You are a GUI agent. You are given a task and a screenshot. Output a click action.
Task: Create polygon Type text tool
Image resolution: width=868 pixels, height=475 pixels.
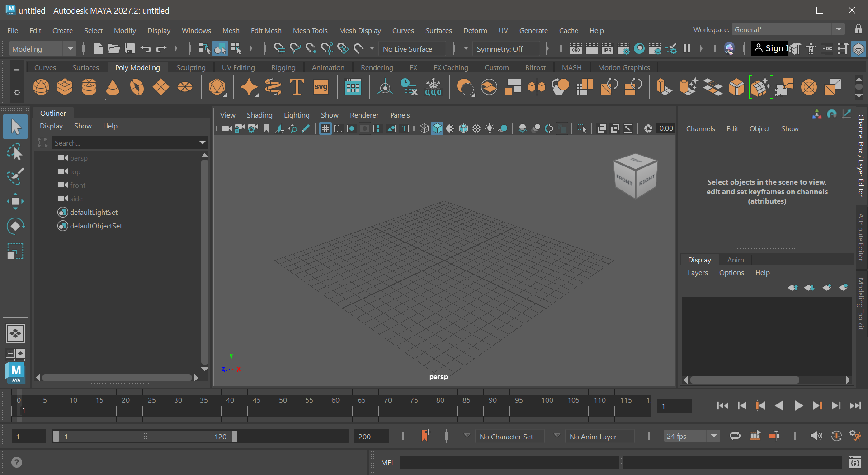point(297,87)
